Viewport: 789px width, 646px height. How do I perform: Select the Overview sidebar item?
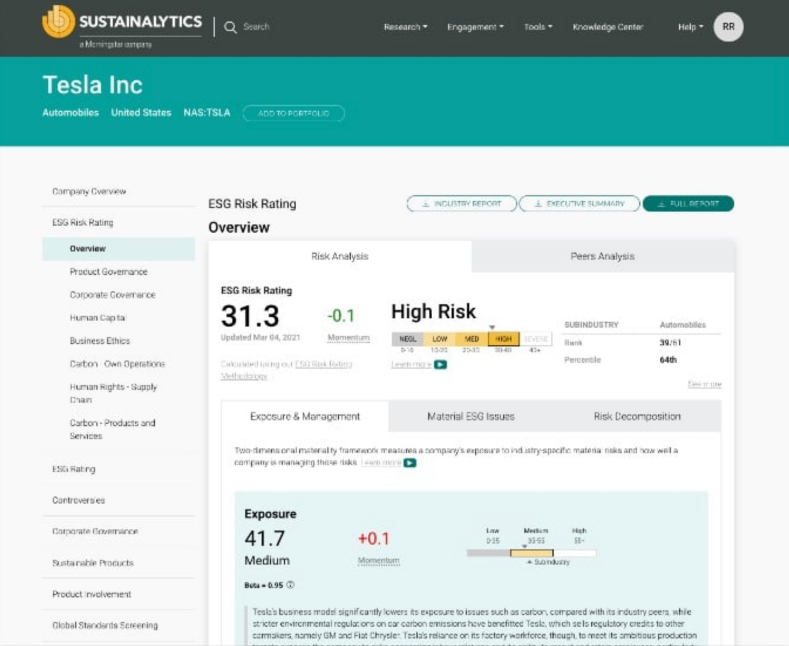pos(118,249)
